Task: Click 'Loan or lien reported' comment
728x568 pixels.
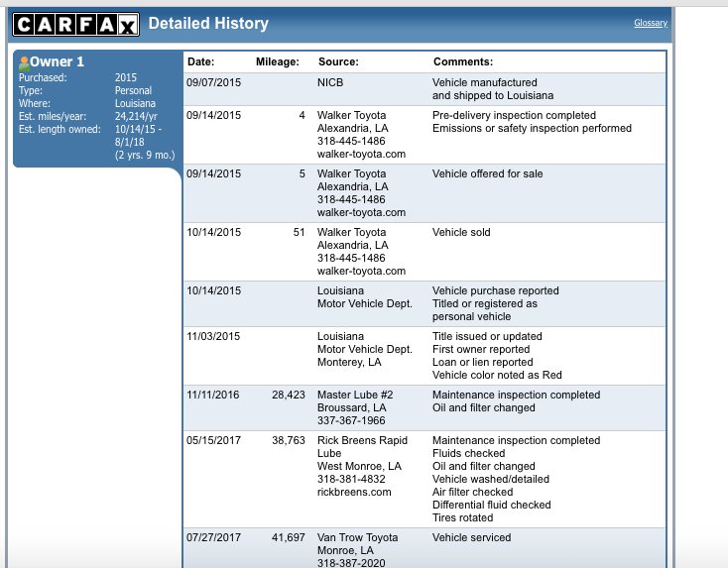Action: [x=482, y=362]
